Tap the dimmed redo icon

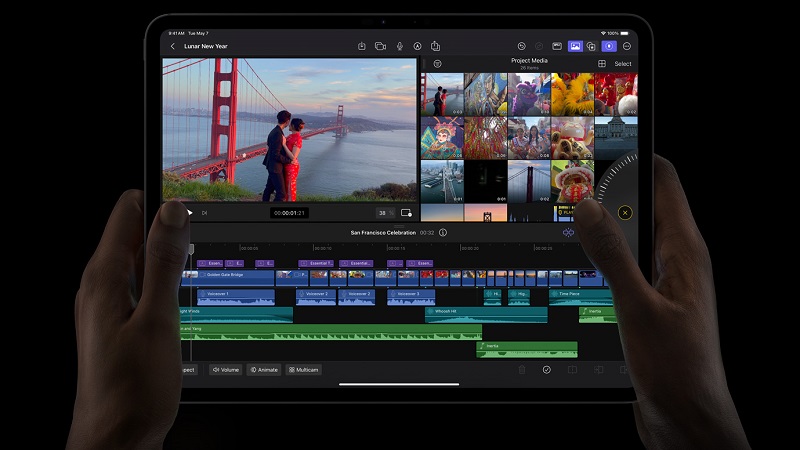click(x=539, y=46)
